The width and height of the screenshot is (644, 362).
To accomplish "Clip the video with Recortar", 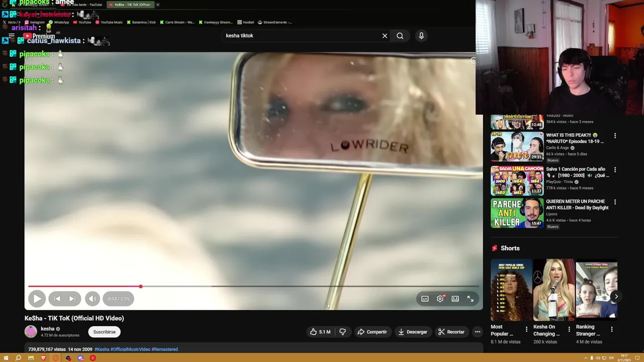I will (x=451, y=332).
